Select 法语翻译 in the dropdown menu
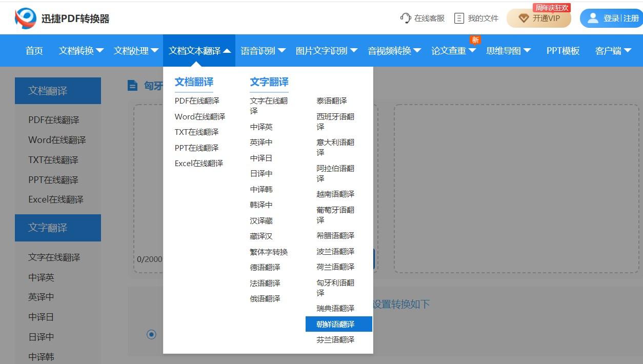 [265, 283]
